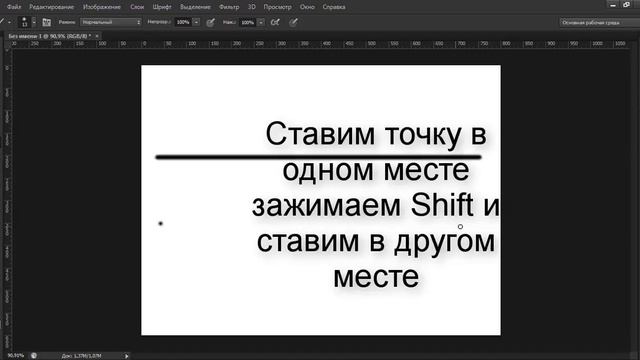Viewport: 640px width, 360px height.
Task: Expand the flow slider dropdown arrow
Action: pyautogui.click(x=261, y=22)
